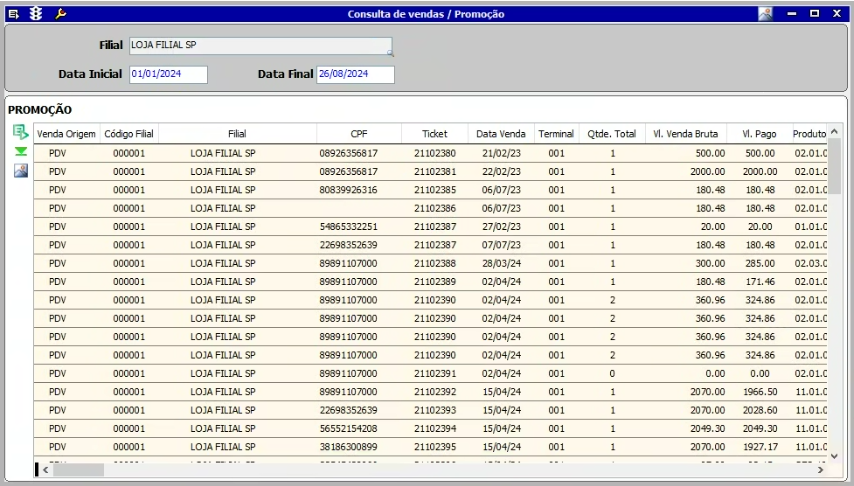Select ticket cell 21102391
Screen dimensions: 854x486
pyautogui.click(x=435, y=374)
